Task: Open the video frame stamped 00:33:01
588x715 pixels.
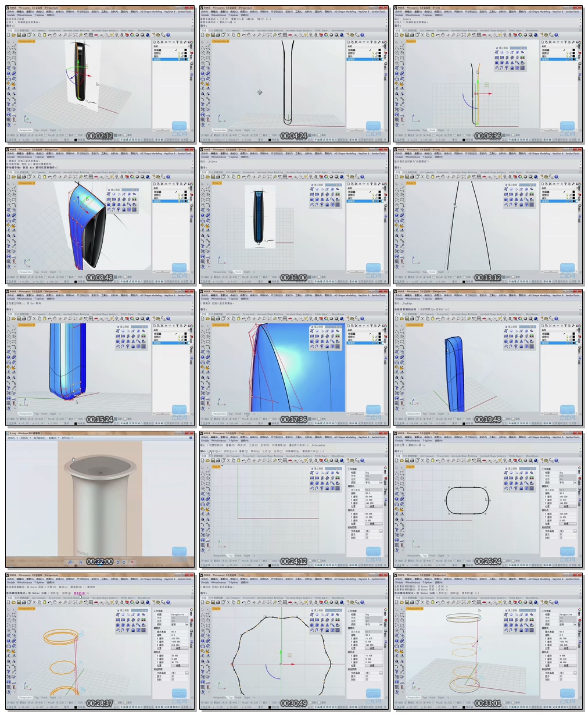Action: (488, 641)
